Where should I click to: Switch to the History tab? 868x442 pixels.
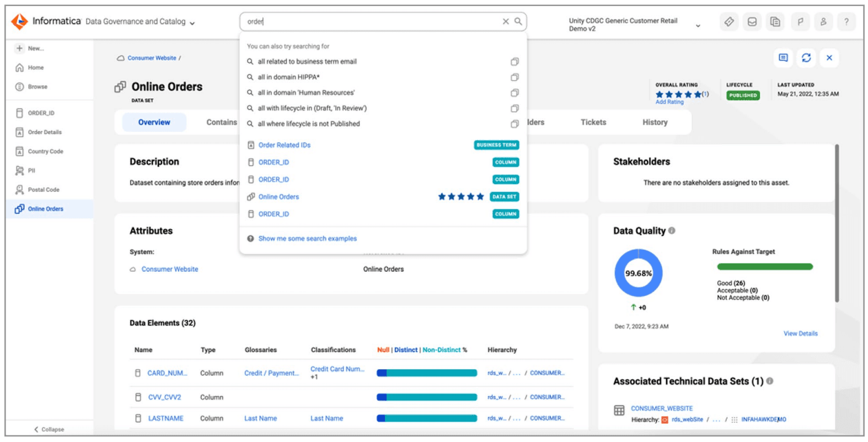[655, 122]
